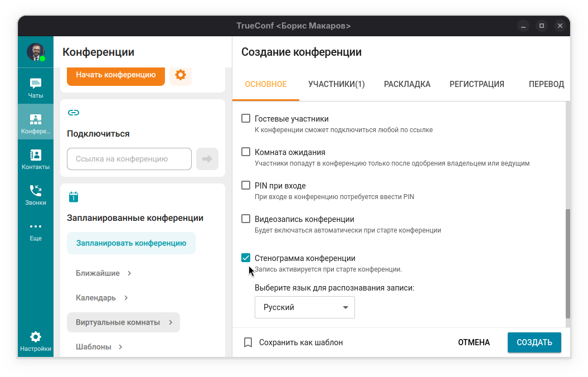The height and width of the screenshot is (377, 588).
Task: Tick the Комната ожидания checkbox
Action: point(246,152)
